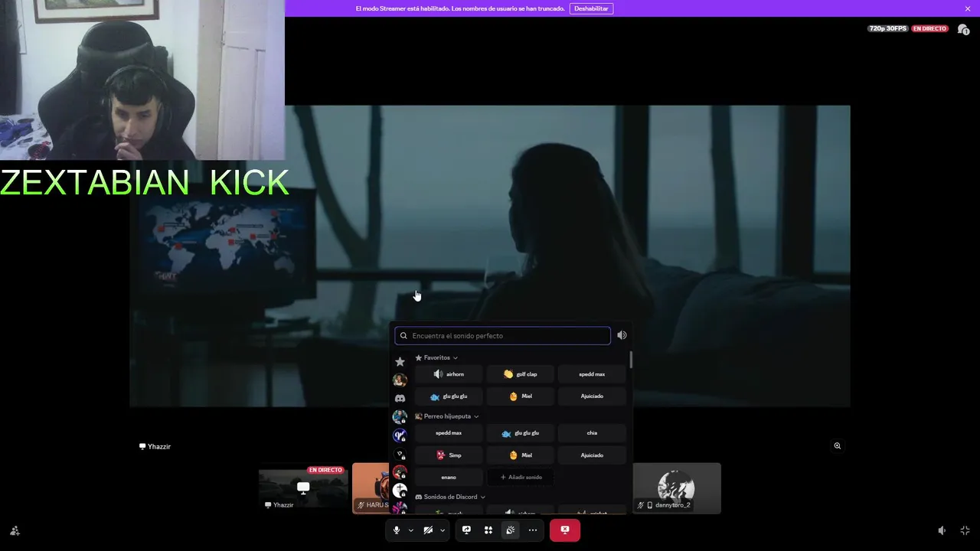Play spedd max sound under Perreo hijueputa
This screenshot has height=551, width=980.
pyautogui.click(x=449, y=433)
